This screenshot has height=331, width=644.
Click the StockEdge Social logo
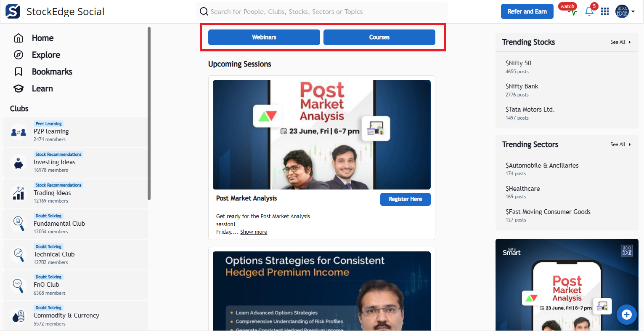pos(13,11)
